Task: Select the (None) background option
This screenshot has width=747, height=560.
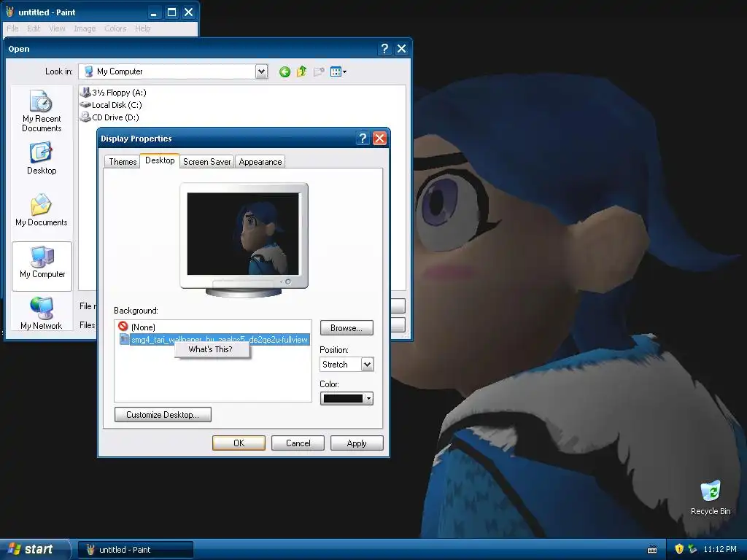Action: pyautogui.click(x=213, y=327)
